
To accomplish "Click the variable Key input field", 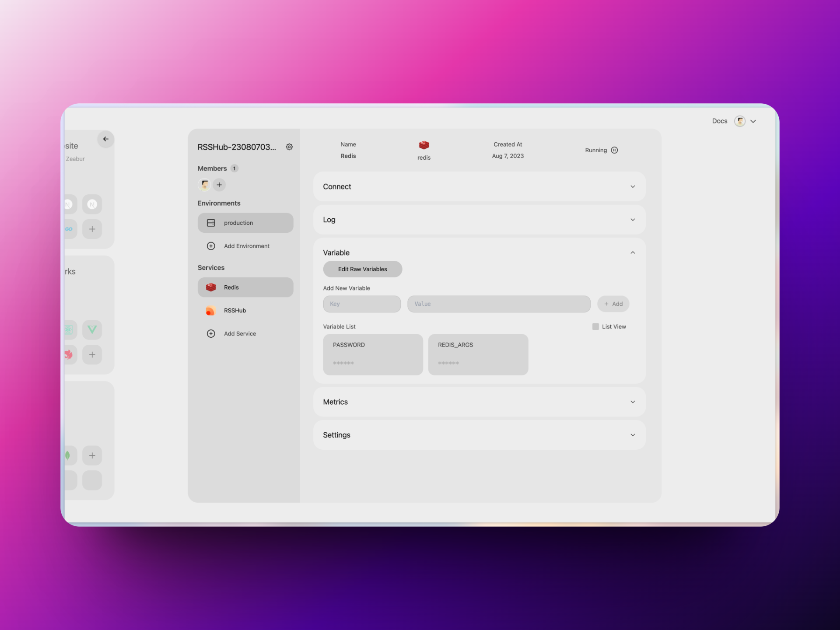I will 361,304.
